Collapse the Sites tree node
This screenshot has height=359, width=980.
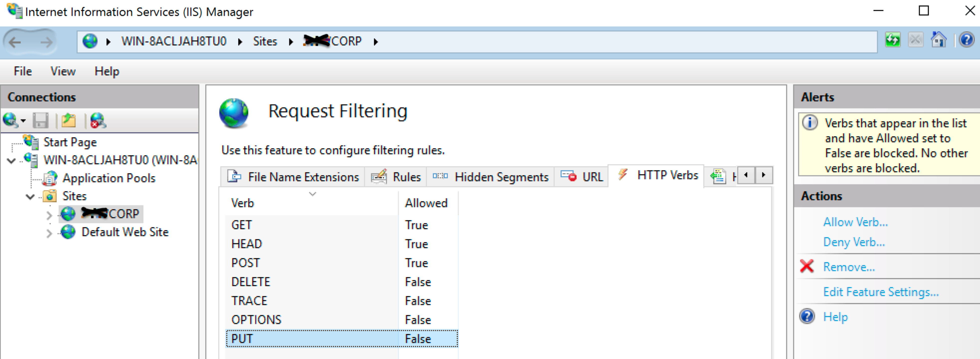pyautogui.click(x=30, y=197)
